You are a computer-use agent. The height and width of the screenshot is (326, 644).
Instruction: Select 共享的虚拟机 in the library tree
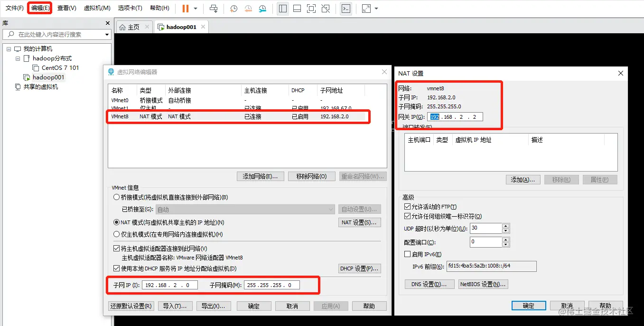coord(41,87)
